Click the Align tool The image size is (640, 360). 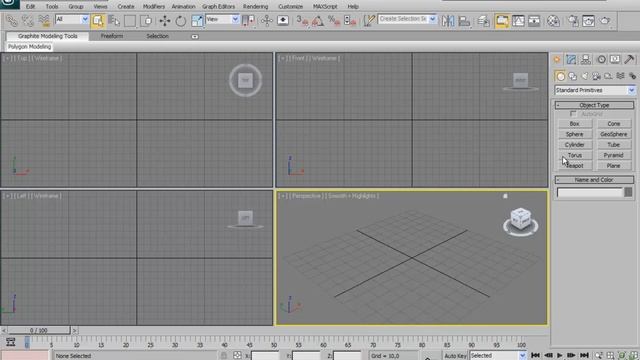click(464, 21)
